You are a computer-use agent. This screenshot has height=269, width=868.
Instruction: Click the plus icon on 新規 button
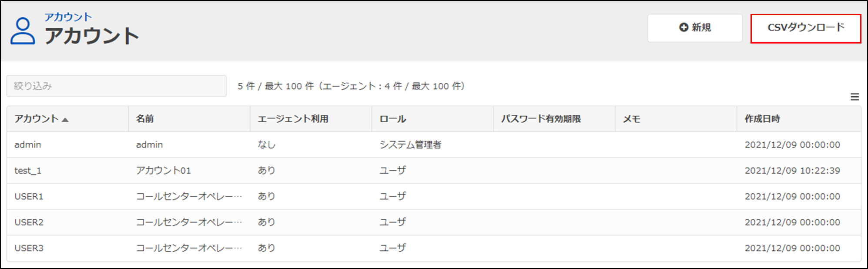(684, 27)
